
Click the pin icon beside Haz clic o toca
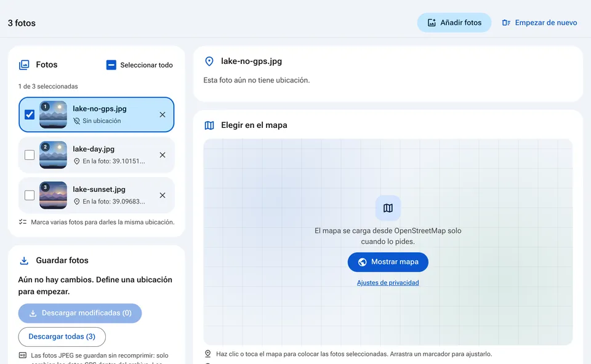pos(207,354)
